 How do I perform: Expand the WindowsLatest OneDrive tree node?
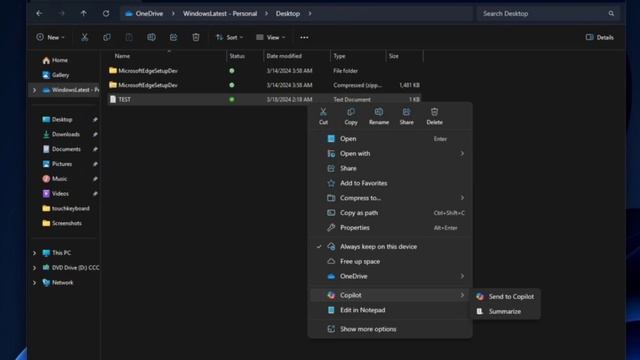tap(34, 90)
